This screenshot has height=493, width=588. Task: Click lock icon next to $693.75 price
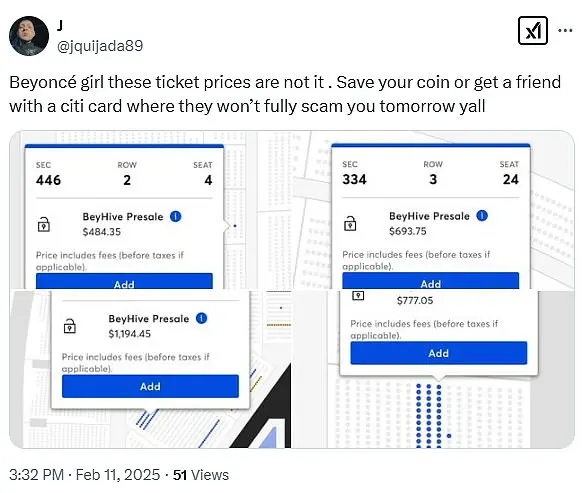(x=350, y=223)
